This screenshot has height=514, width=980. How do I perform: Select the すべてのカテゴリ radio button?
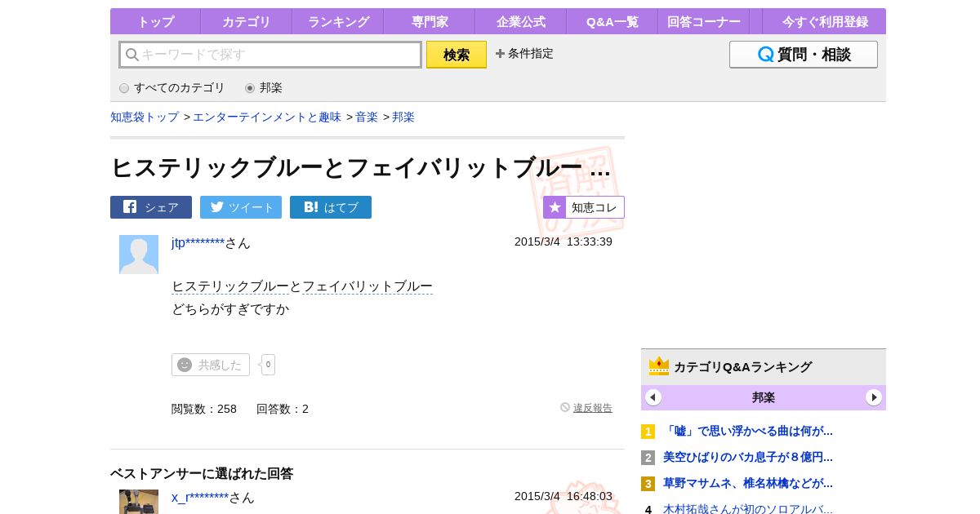(124, 88)
